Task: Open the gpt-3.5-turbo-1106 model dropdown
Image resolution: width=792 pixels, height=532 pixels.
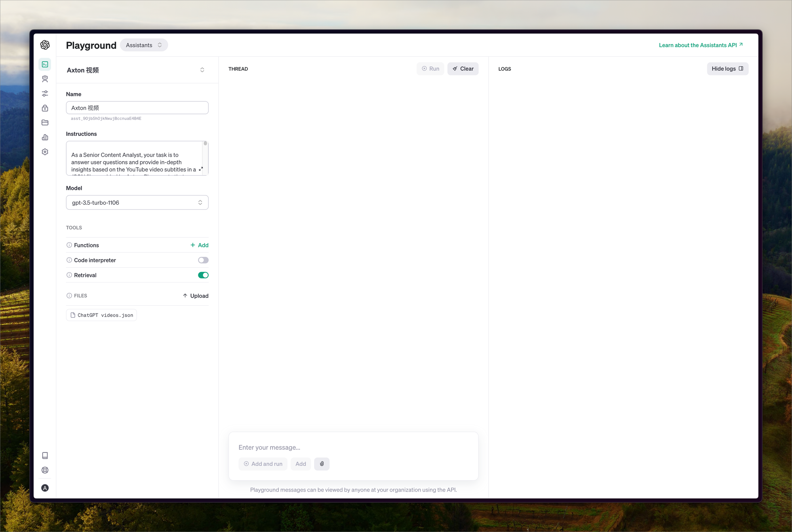Action: (x=137, y=203)
